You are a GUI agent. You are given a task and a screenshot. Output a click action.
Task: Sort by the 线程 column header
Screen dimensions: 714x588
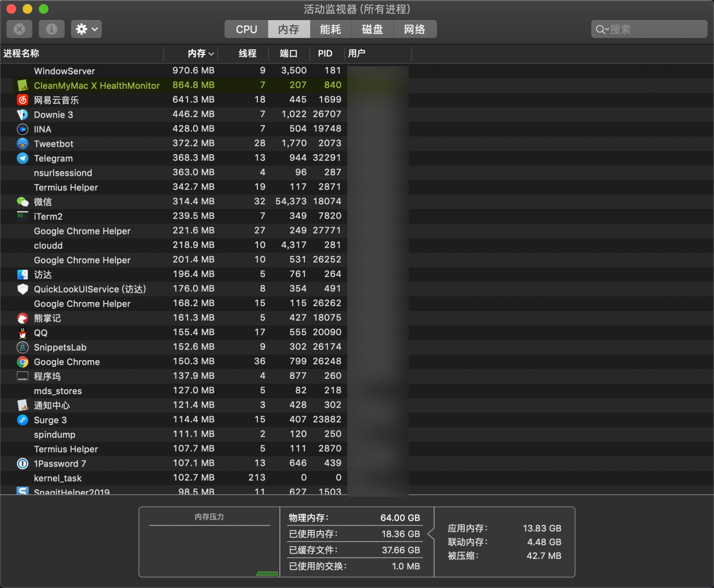coord(247,54)
